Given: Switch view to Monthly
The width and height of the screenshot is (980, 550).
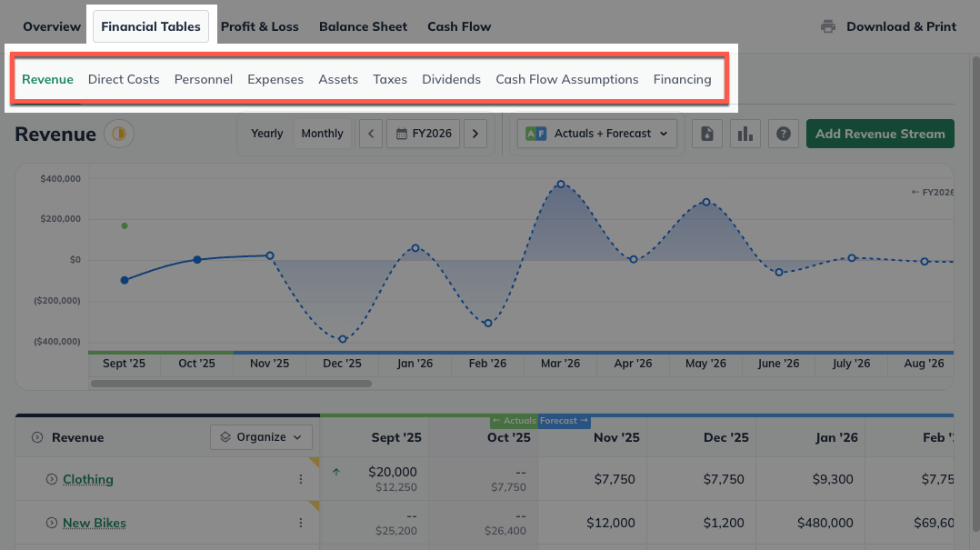Looking at the screenshot, I should [322, 134].
